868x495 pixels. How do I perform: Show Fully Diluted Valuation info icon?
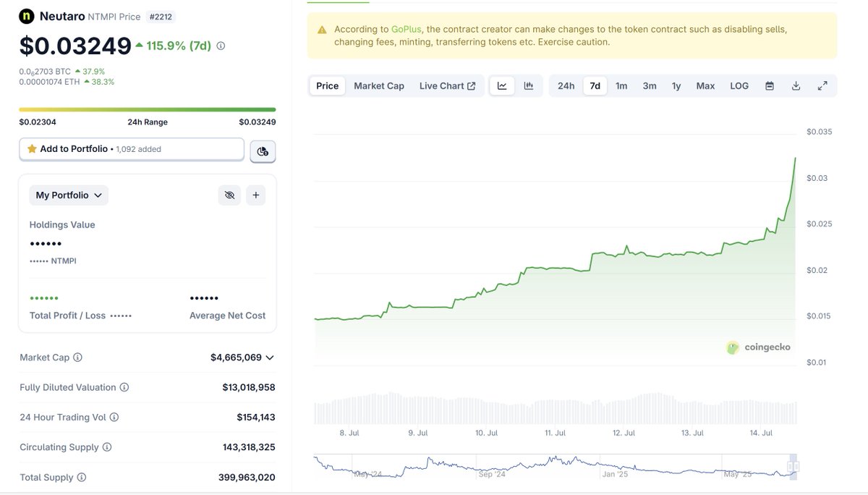click(x=124, y=387)
